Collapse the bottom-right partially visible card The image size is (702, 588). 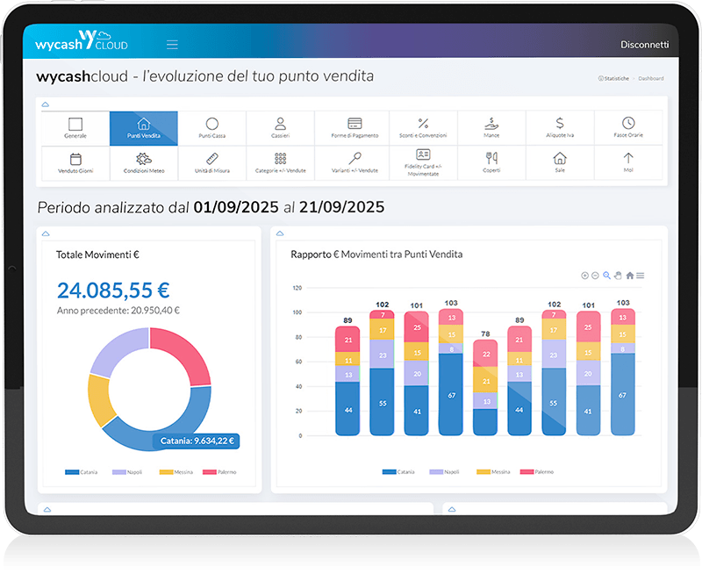pyautogui.click(x=452, y=509)
